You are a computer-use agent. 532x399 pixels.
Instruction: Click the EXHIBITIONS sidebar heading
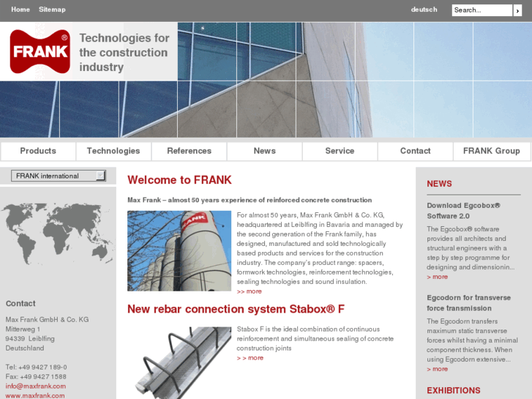[454, 390]
